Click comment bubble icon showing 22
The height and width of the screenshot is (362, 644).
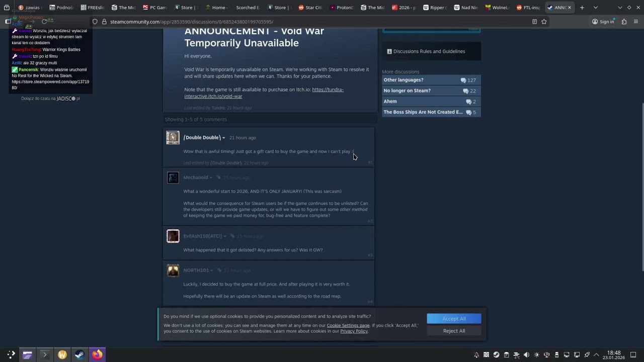[466, 91]
